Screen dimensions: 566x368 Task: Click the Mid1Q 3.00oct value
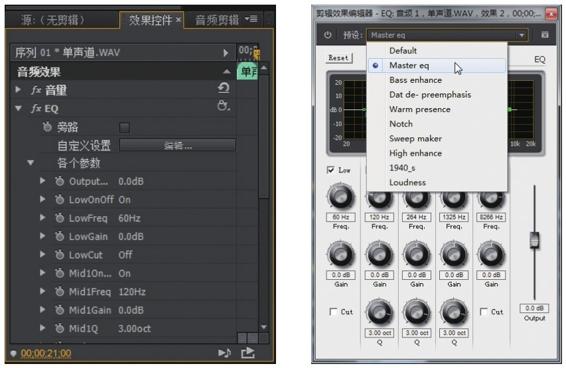134,329
